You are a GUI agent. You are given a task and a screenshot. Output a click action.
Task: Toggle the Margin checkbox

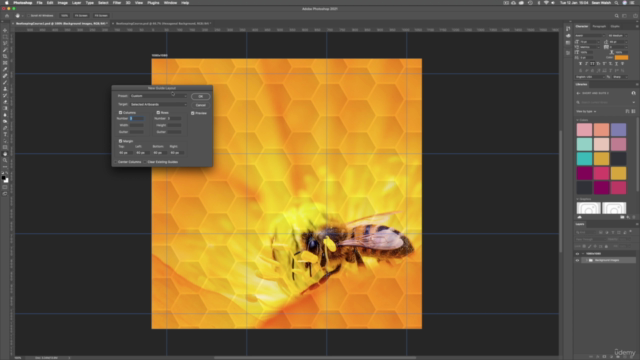(x=120, y=141)
